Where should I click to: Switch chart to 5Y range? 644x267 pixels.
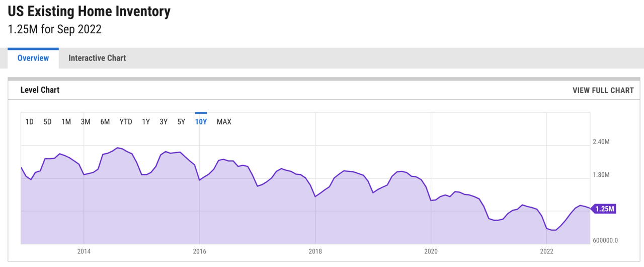click(x=181, y=121)
